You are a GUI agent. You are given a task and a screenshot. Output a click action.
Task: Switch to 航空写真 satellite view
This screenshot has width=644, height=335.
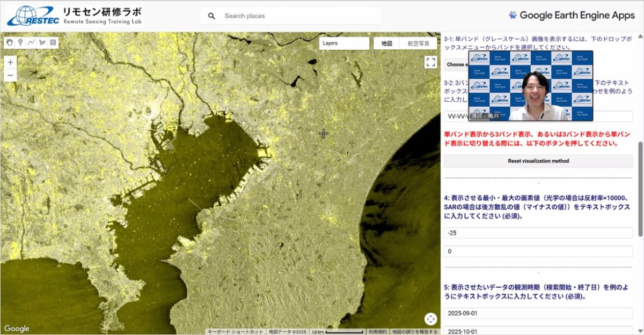coord(418,43)
